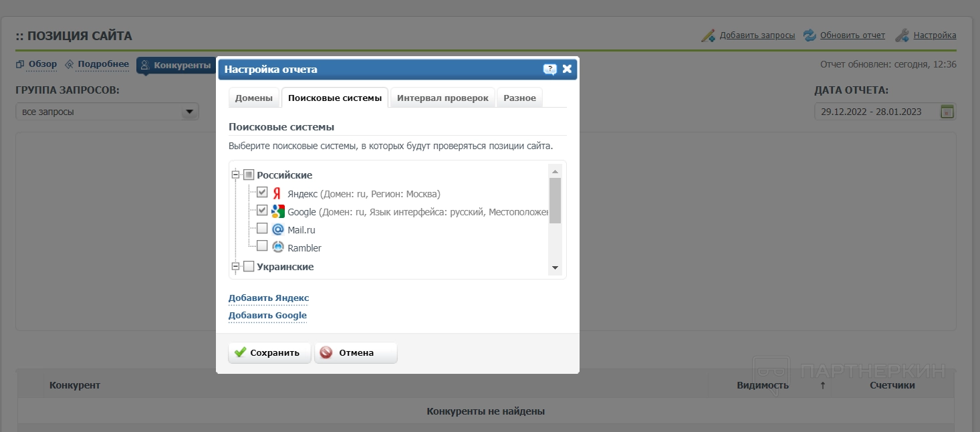980x432 pixels.
Task: Click the Отмена button
Action: click(356, 353)
